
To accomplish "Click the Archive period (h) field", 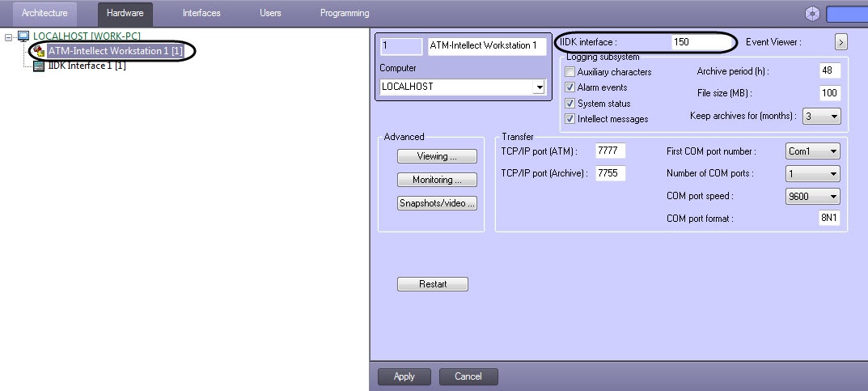I will click(x=829, y=71).
